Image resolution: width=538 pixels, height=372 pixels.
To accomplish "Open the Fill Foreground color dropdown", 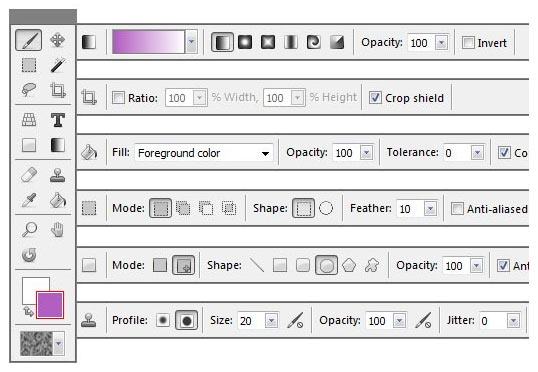I will click(204, 153).
